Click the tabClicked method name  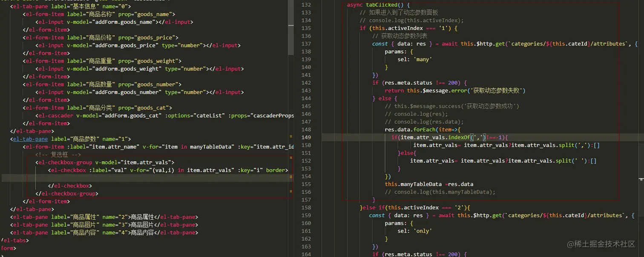(x=381, y=5)
